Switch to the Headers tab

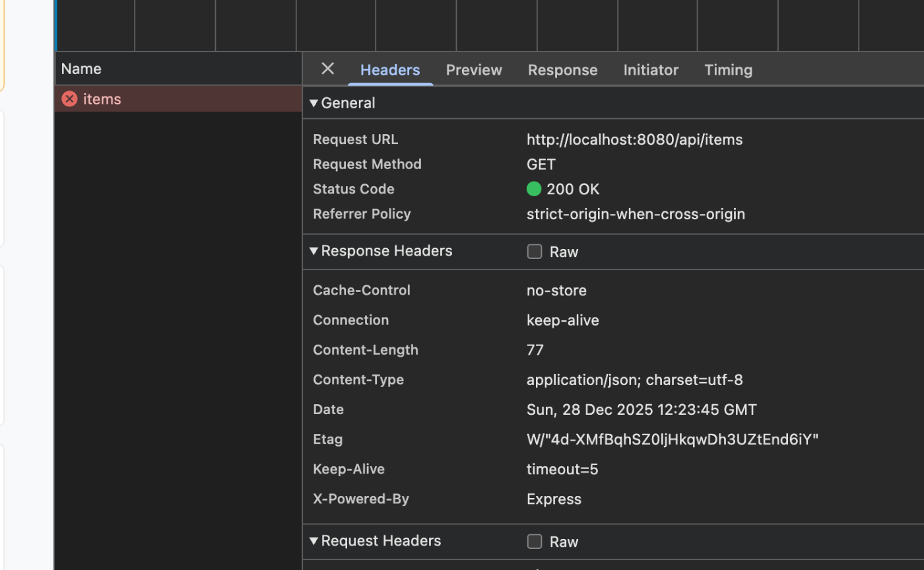(x=390, y=70)
